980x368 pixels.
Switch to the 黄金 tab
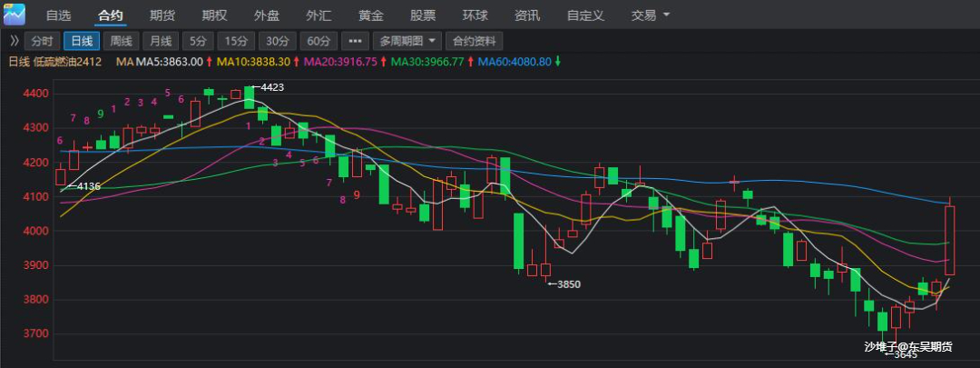370,15
